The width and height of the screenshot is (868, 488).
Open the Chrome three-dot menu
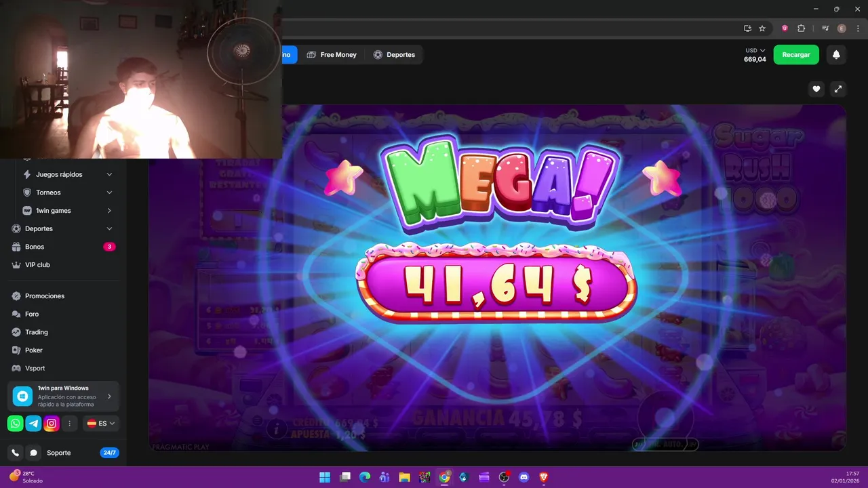click(857, 28)
